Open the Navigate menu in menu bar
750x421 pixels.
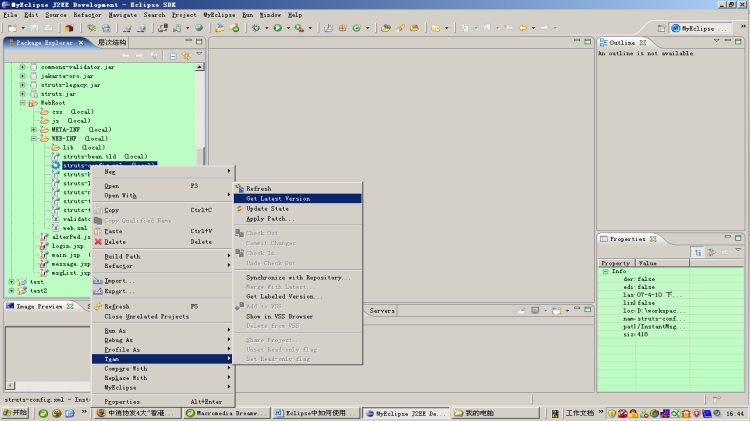(122, 15)
